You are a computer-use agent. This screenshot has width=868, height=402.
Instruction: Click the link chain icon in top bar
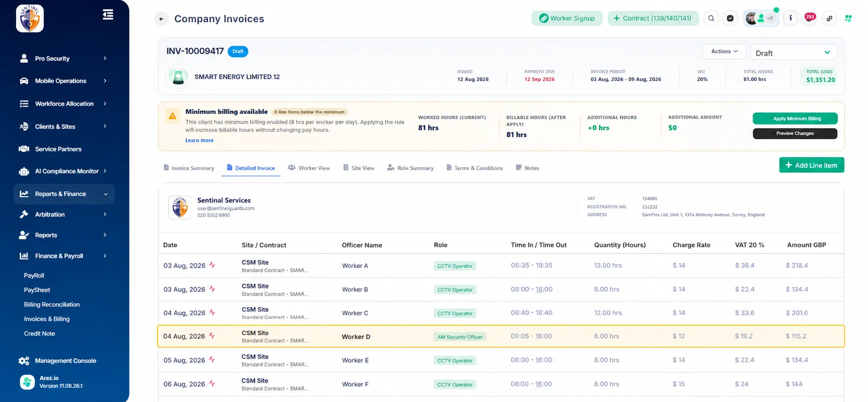[x=829, y=18]
